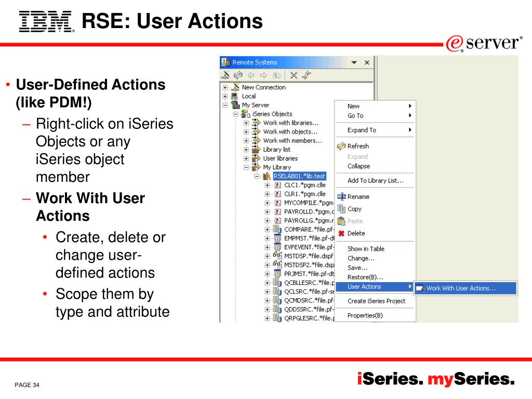Click the Collapse All toolbar icon
The image size is (532, 399).
[x=294, y=75]
